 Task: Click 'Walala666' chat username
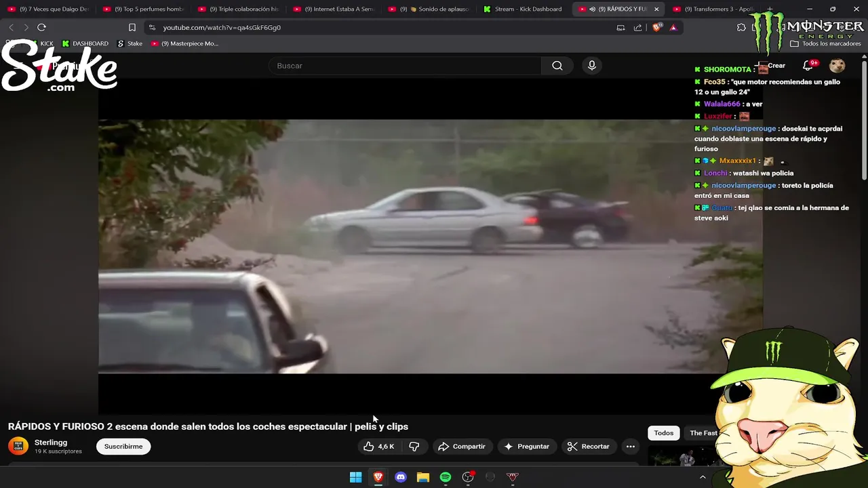tap(722, 104)
